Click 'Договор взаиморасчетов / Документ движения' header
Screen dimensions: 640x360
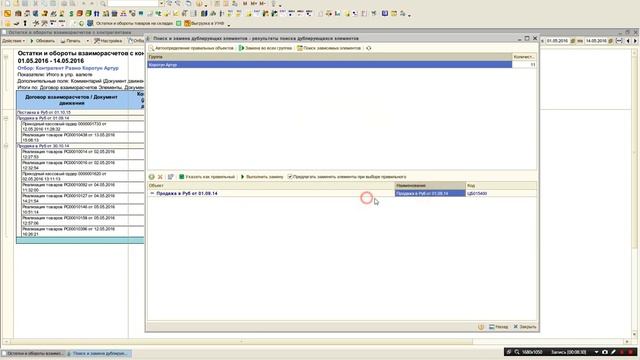tap(71, 100)
